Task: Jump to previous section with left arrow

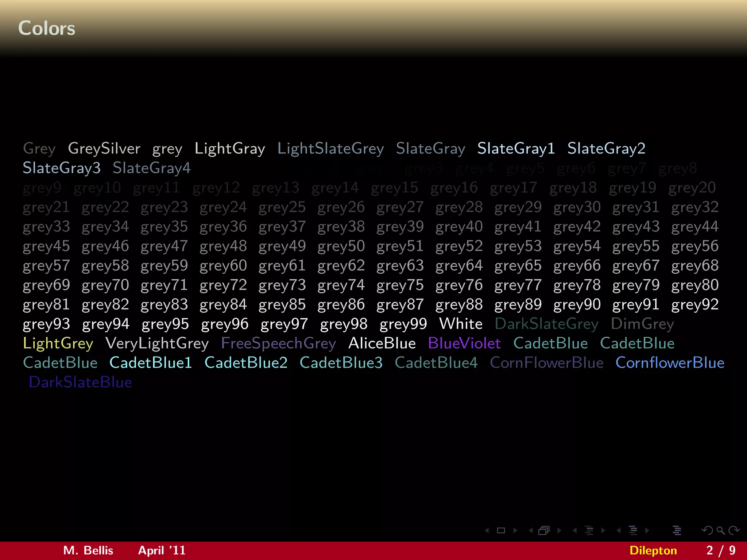Action: tap(619, 530)
